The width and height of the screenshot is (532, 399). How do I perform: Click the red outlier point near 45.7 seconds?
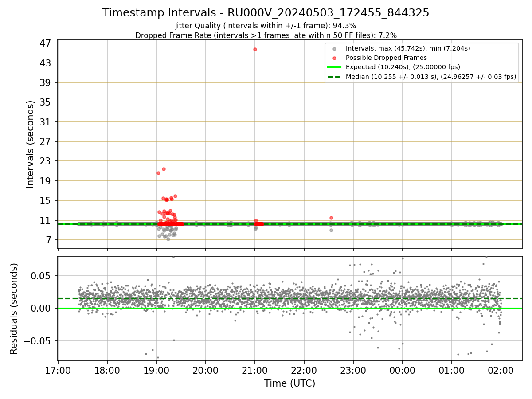tap(255, 49)
